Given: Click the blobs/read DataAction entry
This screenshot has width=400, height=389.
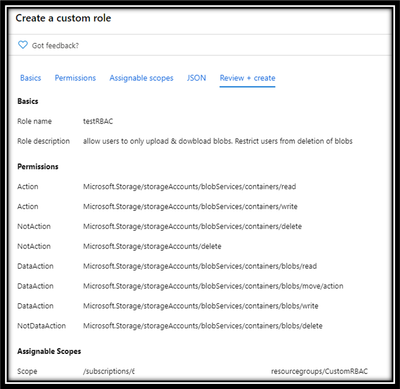Looking at the screenshot, I should (x=200, y=266).
